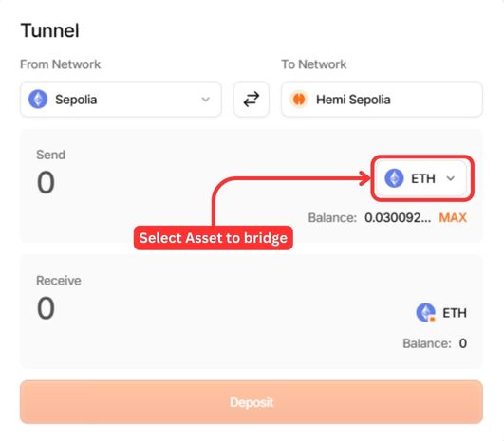Click the chevron next to ETH
The height and width of the screenshot is (441, 504).
point(451,178)
